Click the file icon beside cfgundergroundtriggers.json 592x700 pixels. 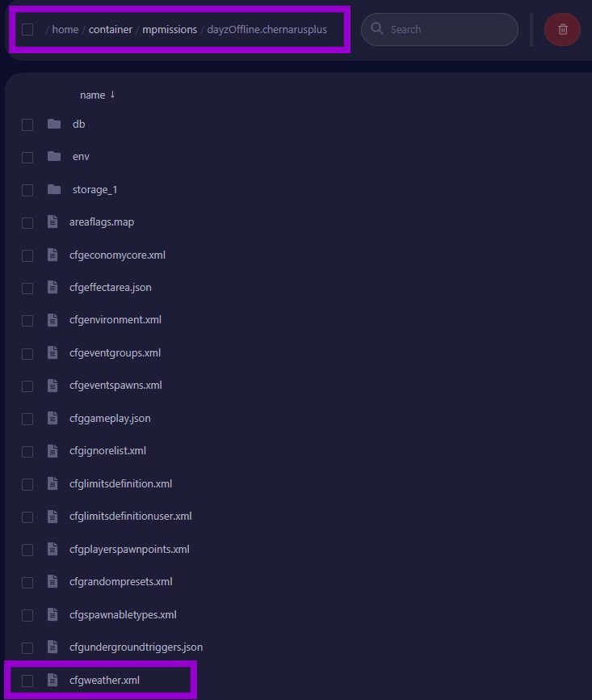click(x=52, y=647)
